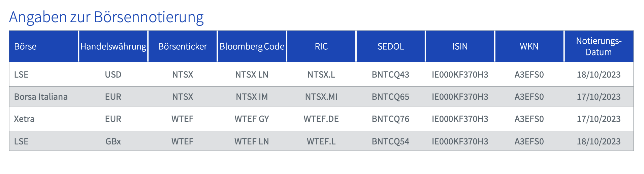
Task: Click the WTEF.DE RIC cell
Action: tap(321, 119)
